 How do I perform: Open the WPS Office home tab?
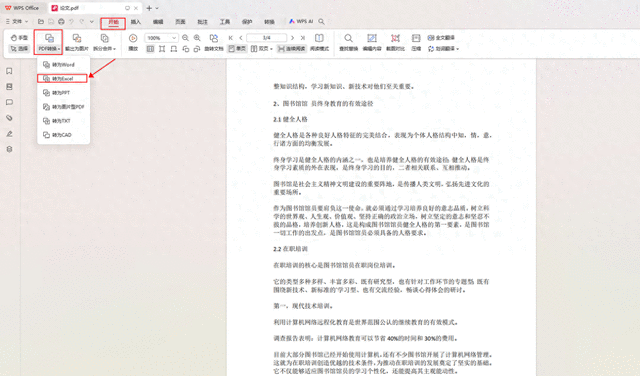click(22, 8)
